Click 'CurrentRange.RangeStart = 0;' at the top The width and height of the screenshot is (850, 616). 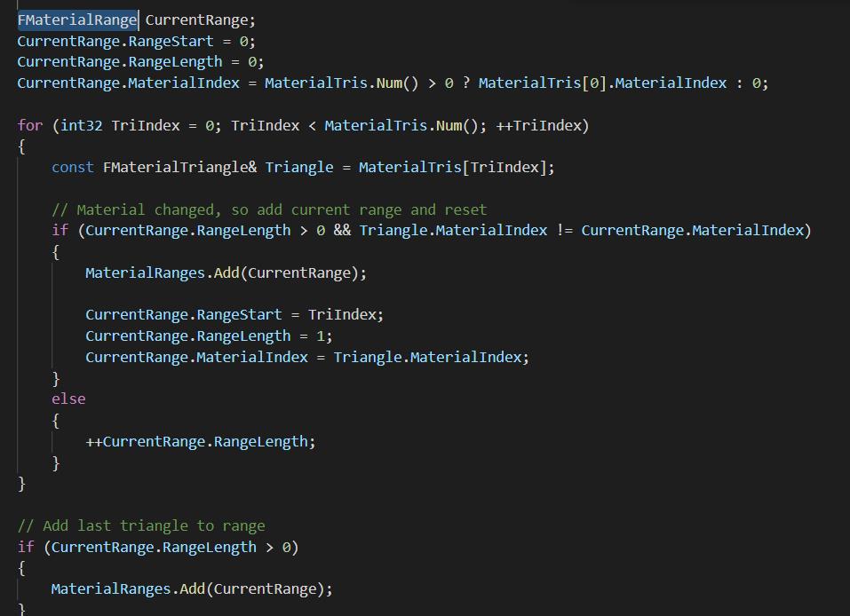(136, 41)
